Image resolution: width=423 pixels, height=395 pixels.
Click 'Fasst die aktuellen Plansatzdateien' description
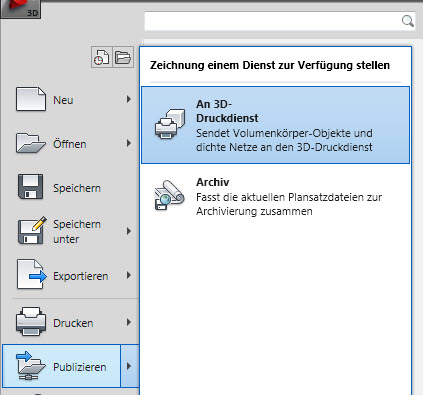click(x=289, y=204)
